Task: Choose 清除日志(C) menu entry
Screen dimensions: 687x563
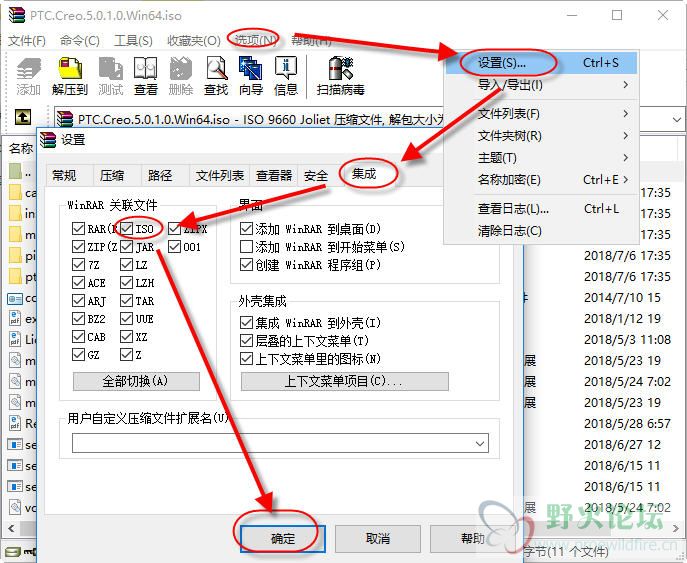Action: pos(541,231)
